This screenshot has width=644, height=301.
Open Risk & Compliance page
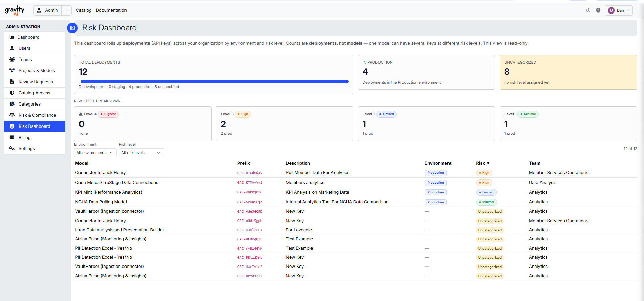[x=34, y=115]
